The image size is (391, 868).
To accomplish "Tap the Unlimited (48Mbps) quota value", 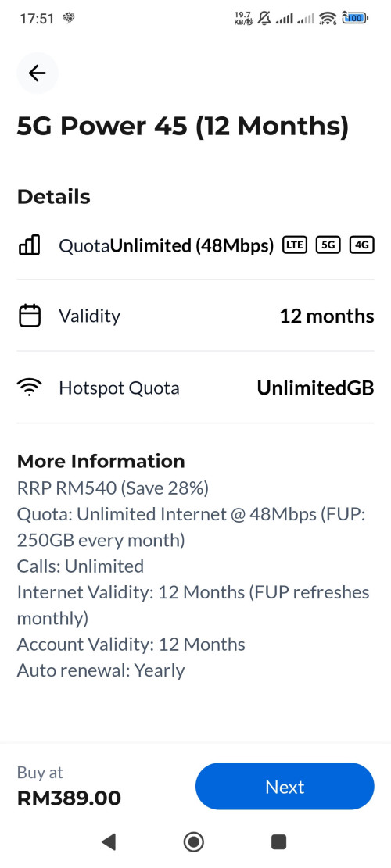I will click(192, 245).
